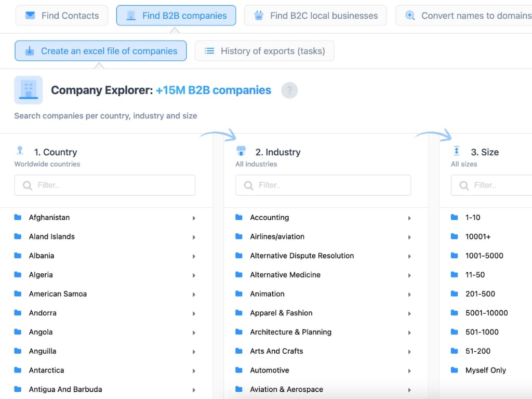Viewport: 532px width, 399px height.
Task: Select the 501-1000 company size
Action: [x=482, y=332]
